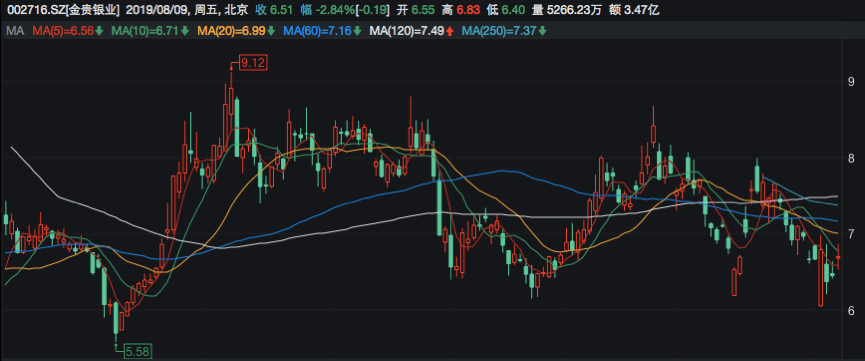Click the 9.12 peak price marker
The height and width of the screenshot is (361, 865).
[x=253, y=63]
